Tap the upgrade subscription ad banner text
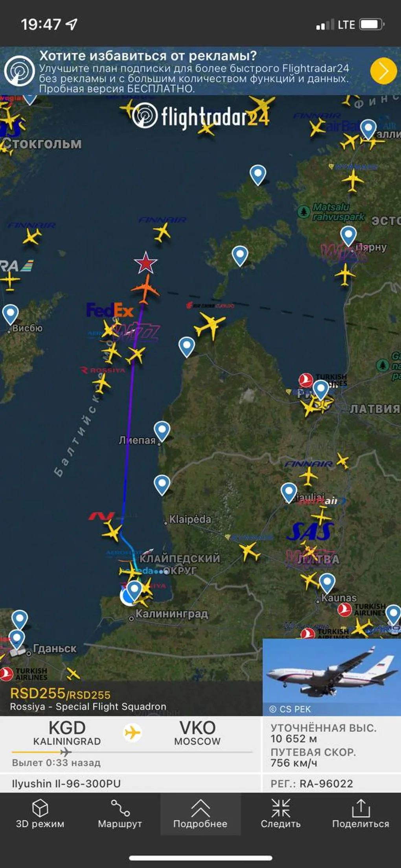The height and width of the screenshot is (868, 401). pos(194,72)
